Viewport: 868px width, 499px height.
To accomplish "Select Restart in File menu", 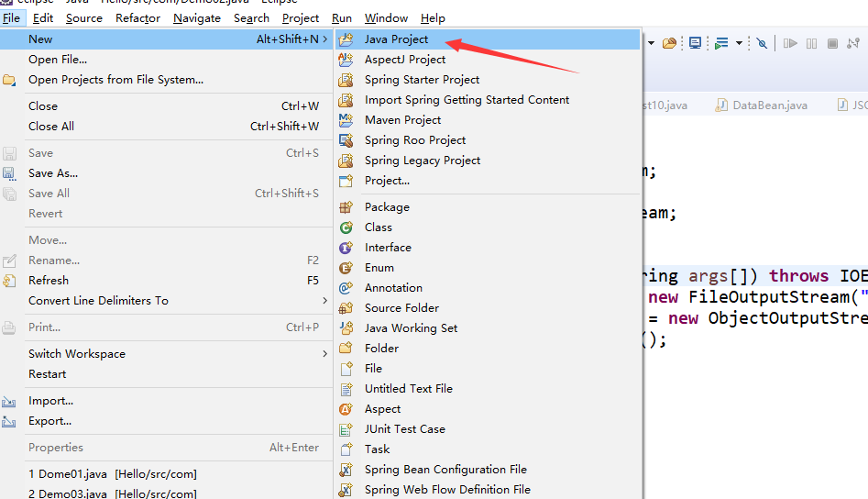I will pos(166,374).
